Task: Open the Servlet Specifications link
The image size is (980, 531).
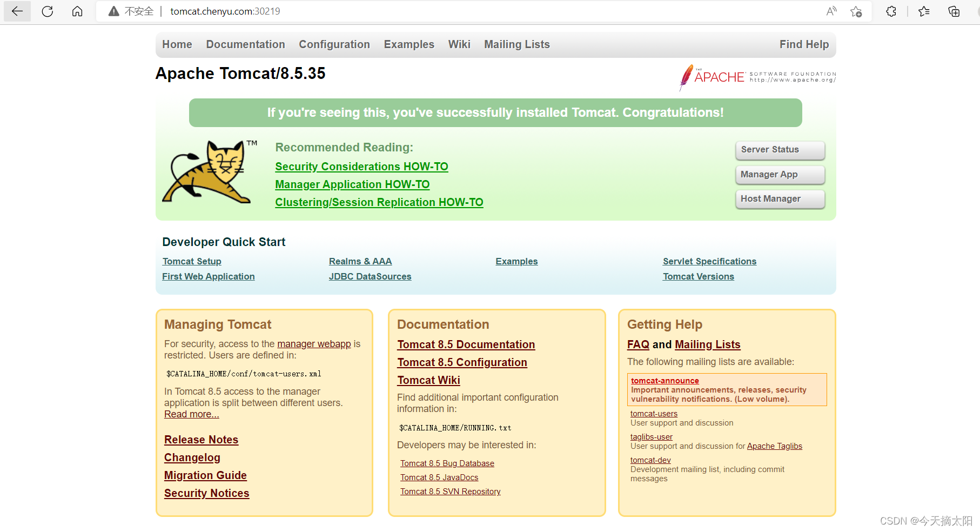Action: click(709, 261)
